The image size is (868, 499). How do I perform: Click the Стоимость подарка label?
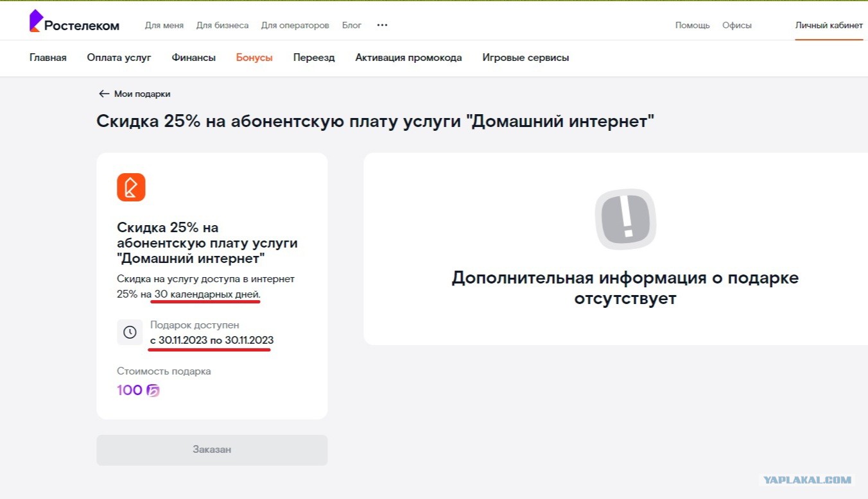point(164,371)
